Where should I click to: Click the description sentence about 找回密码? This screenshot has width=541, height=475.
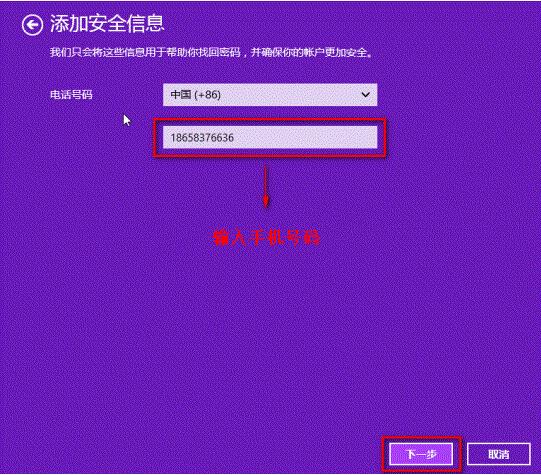pyautogui.click(x=211, y=53)
